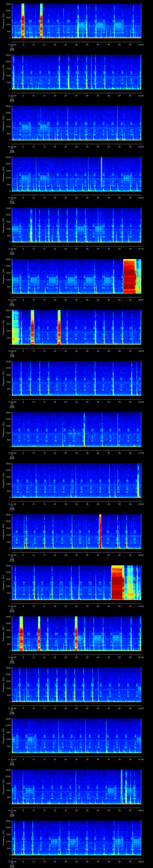This screenshot has width=153, height=868.
Task: Select the 26:00 end time label
Action: coord(141,197)
